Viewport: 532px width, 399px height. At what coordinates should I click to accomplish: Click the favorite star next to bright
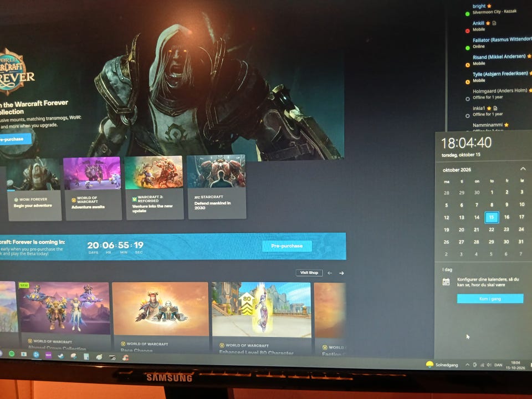click(x=489, y=6)
